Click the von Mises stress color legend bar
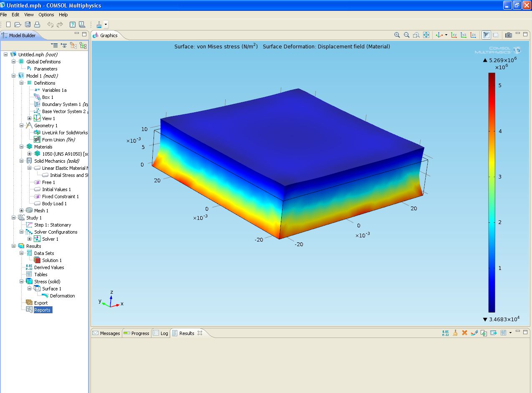The height and width of the screenshot is (393, 532). click(x=492, y=192)
